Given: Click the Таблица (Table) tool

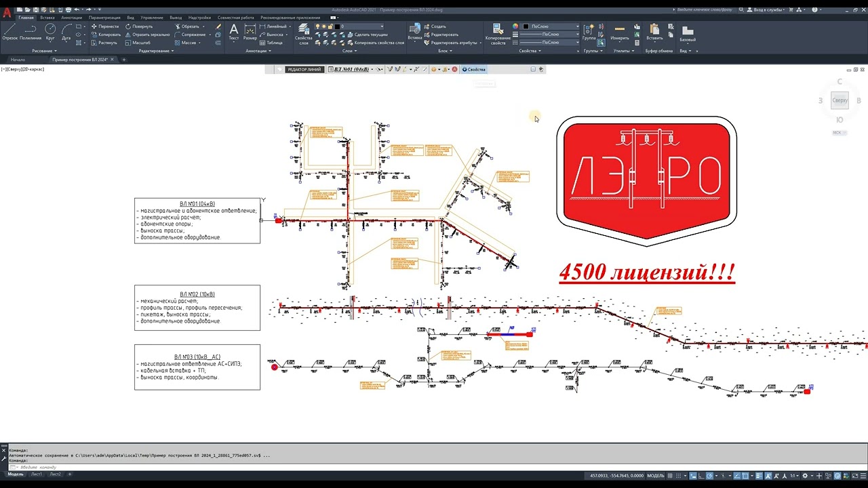Looking at the screenshot, I should [x=271, y=43].
